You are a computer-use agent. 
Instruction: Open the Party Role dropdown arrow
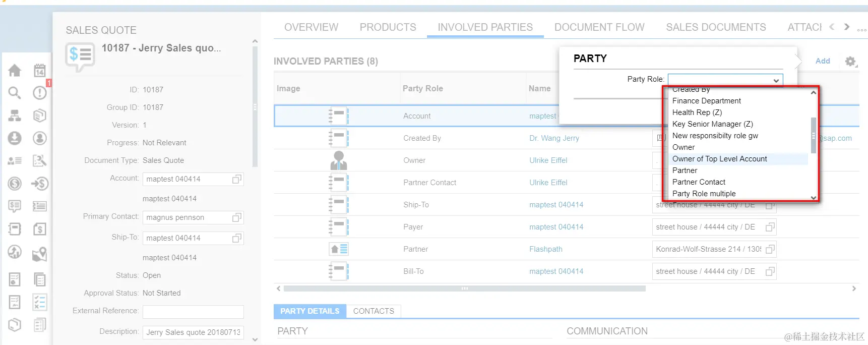tap(776, 80)
